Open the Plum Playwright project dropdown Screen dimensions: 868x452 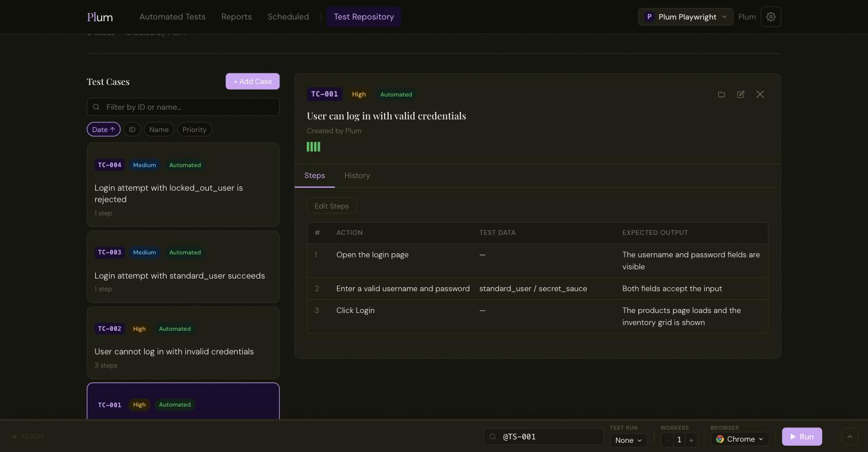pyautogui.click(x=685, y=17)
